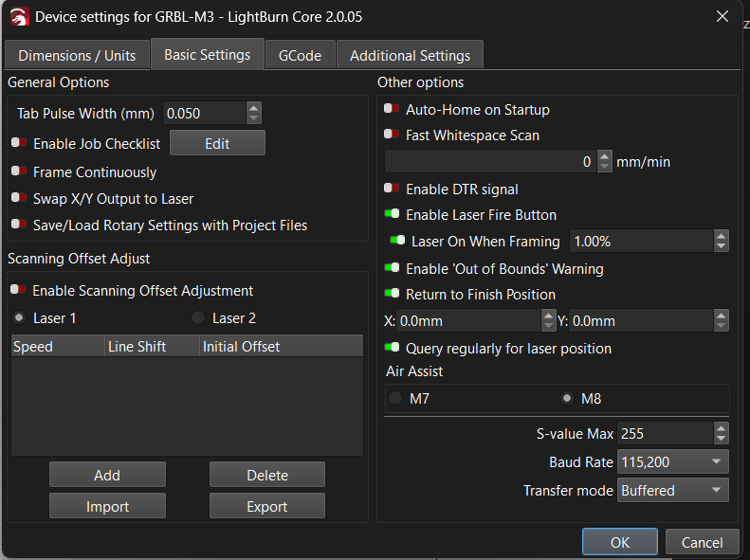
Task: Open the Additional Settings tab
Action: (x=410, y=55)
